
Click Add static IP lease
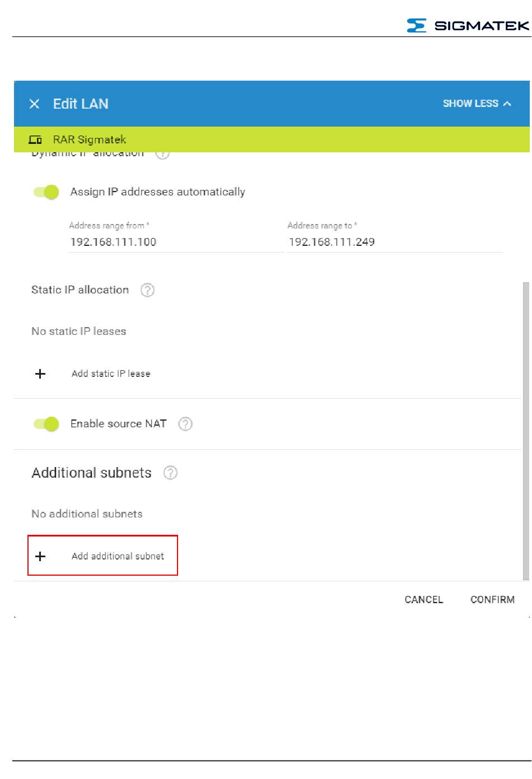[x=111, y=374]
